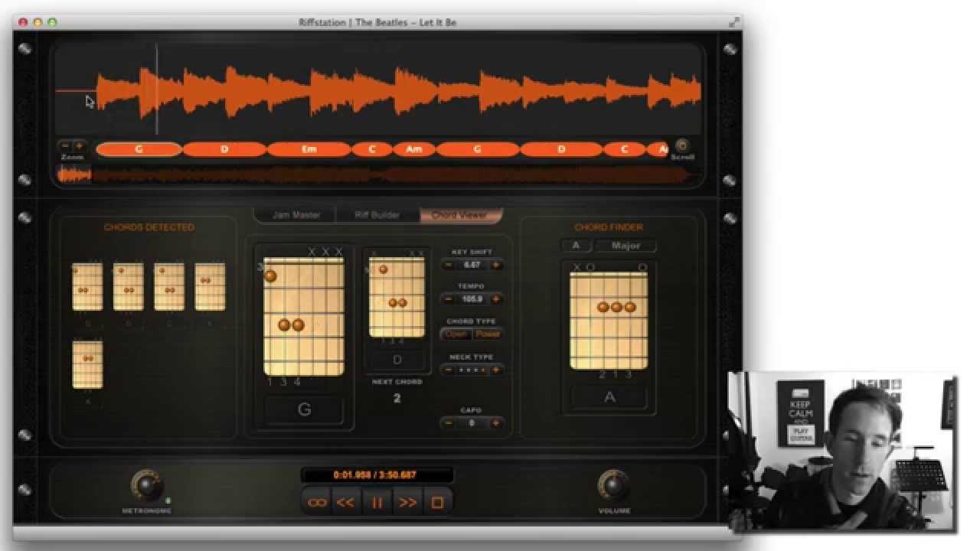This screenshot has height=551, width=980.
Task: Decrease the Capo fret with minus
Action: pos(448,422)
